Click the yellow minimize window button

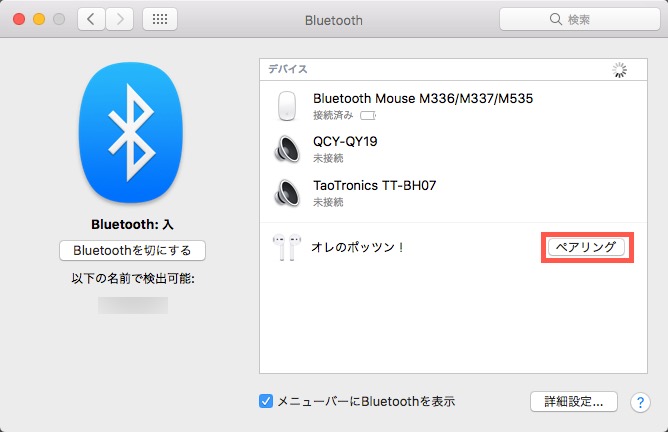point(39,19)
